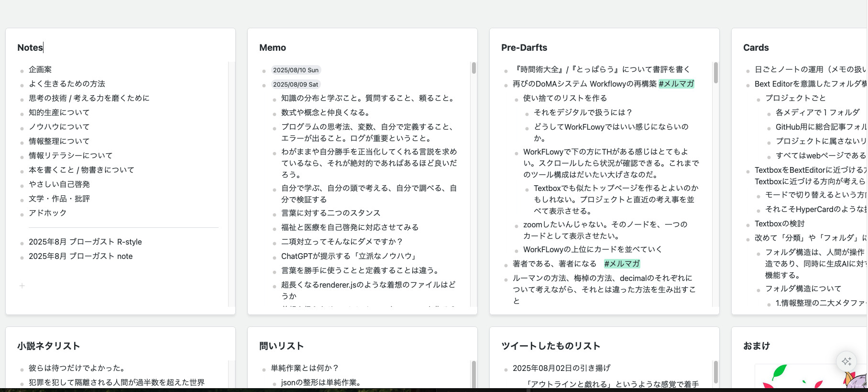The image size is (868, 392).
Task: Click the #メルマガ tag on 著者である、著者になる
Action: pos(622,264)
